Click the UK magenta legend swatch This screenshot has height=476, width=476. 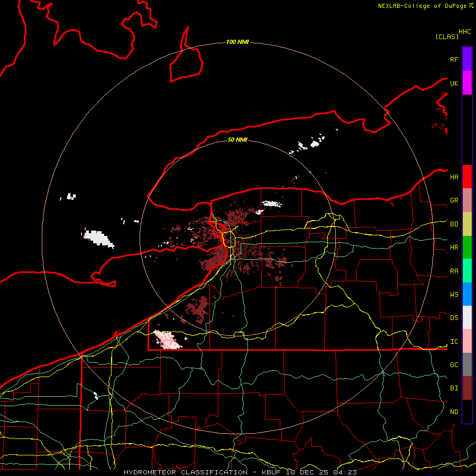(x=467, y=83)
